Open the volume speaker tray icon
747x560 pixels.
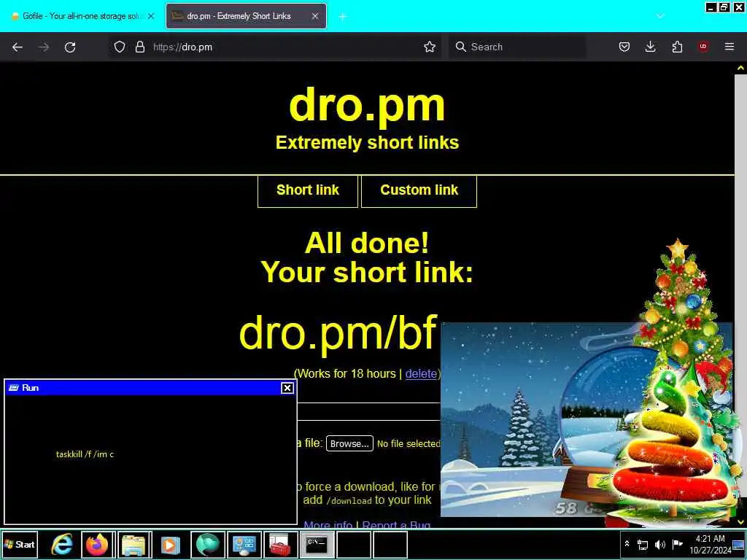point(659,544)
